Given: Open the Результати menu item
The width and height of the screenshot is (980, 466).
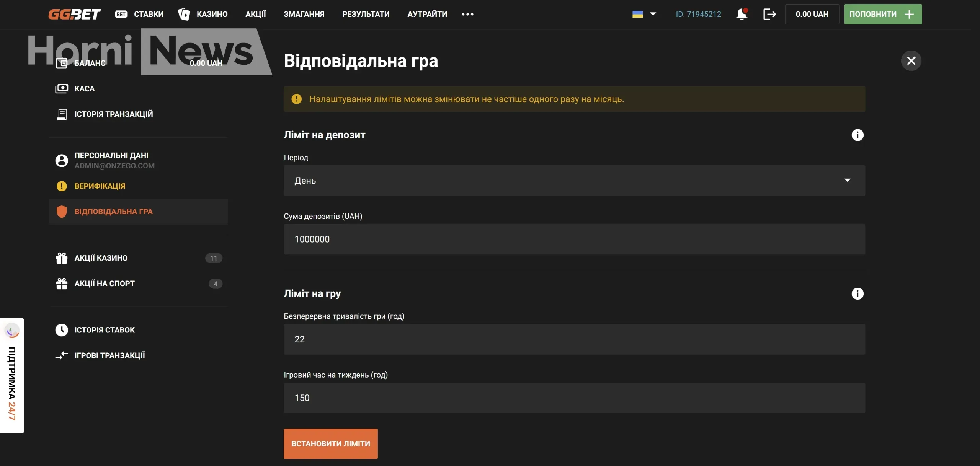Looking at the screenshot, I should pyautogui.click(x=366, y=14).
